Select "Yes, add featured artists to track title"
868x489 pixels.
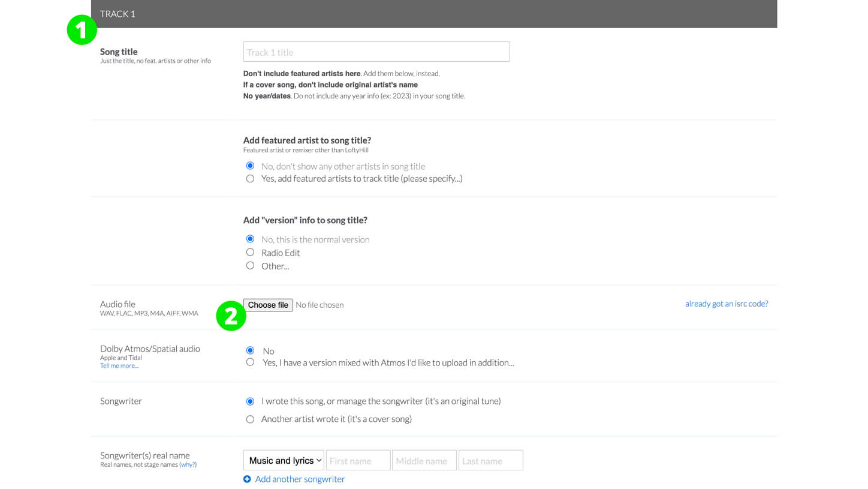pos(250,178)
